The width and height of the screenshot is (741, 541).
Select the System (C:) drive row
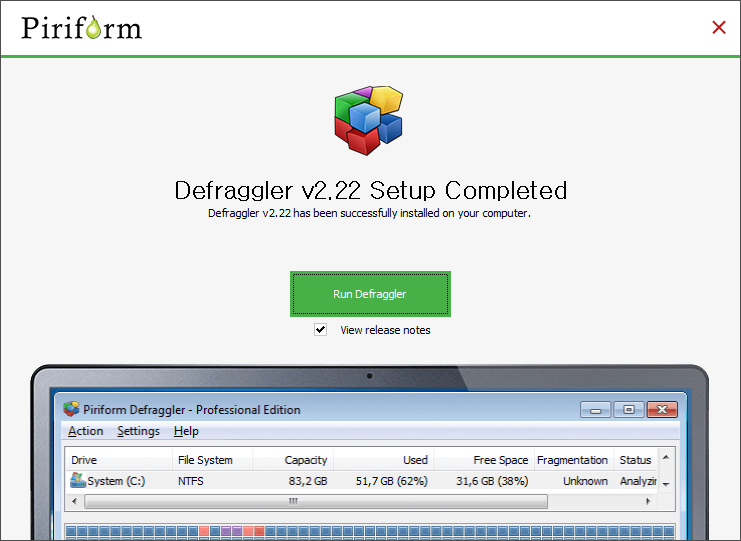361,481
